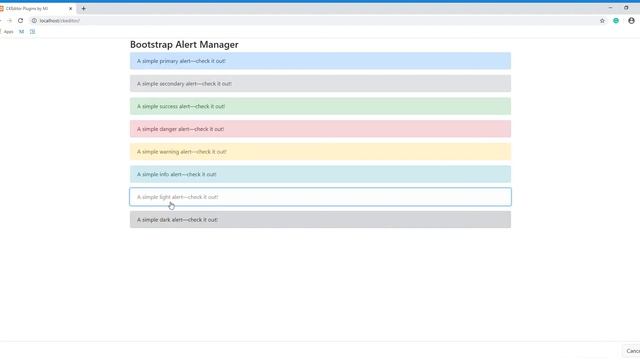Choose the simple success alert
The width and height of the screenshot is (640, 360).
tap(320, 106)
